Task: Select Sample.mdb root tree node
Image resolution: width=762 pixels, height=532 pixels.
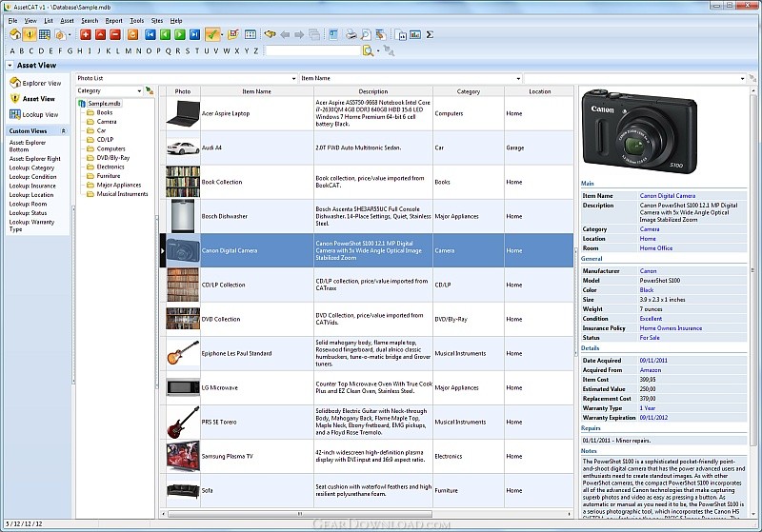Action: (104, 104)
